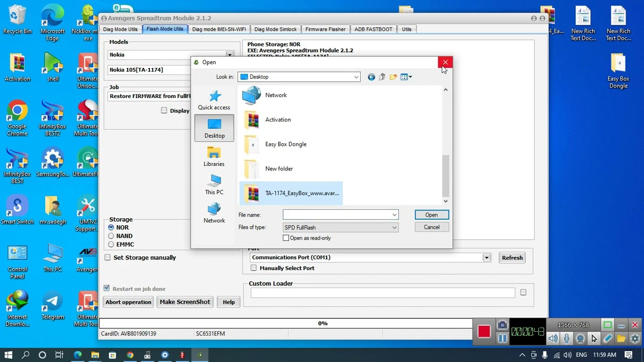Select the EMMC storage option

[x=111, y=244]
